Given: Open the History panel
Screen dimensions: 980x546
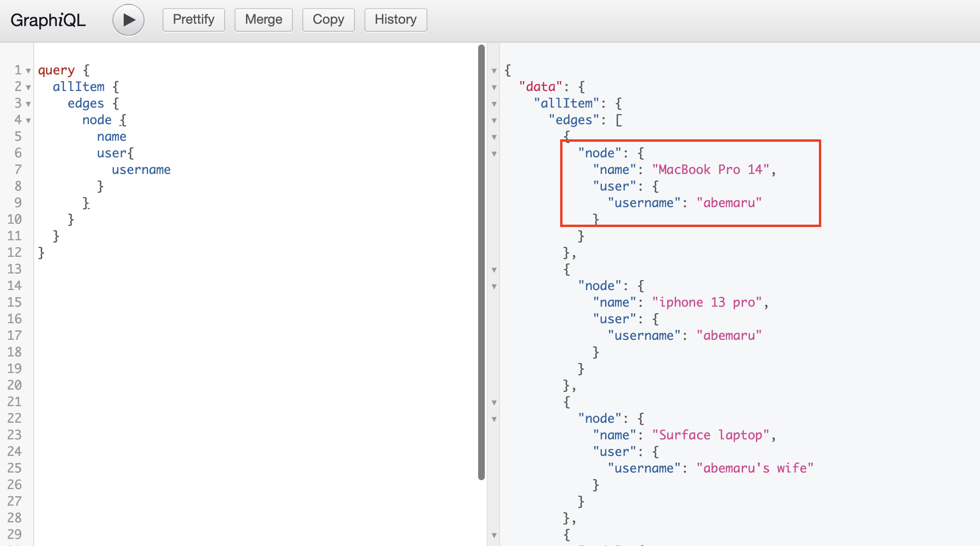Looking at the screenshot, I should [x=395, y=20].
